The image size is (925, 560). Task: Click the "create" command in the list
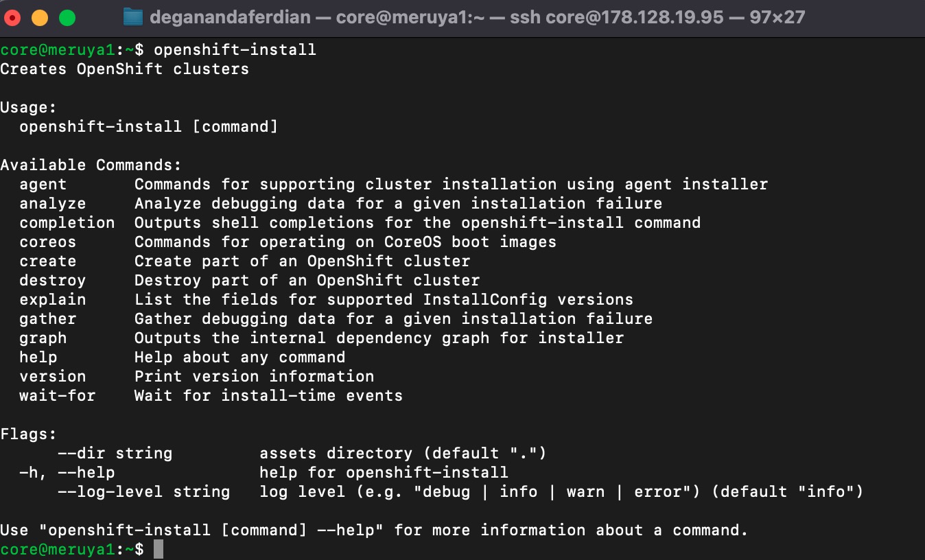click(47, 261)
